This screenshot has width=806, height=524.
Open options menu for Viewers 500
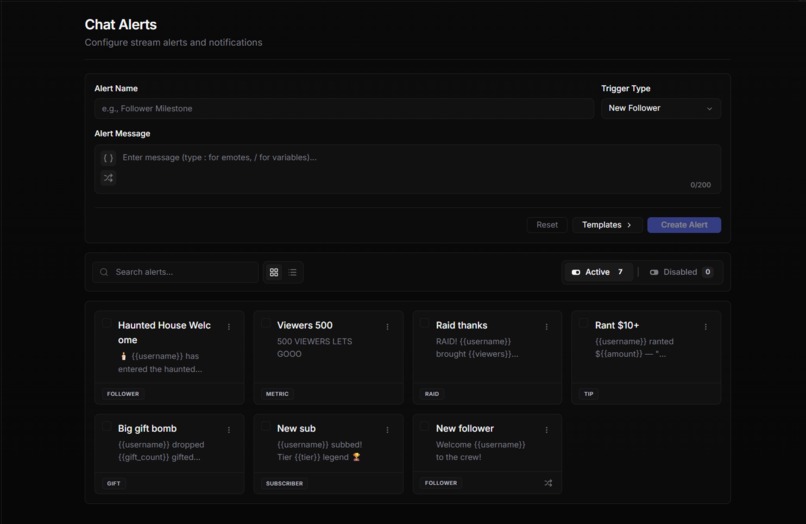pyautogui.click(x=388, y=327)
